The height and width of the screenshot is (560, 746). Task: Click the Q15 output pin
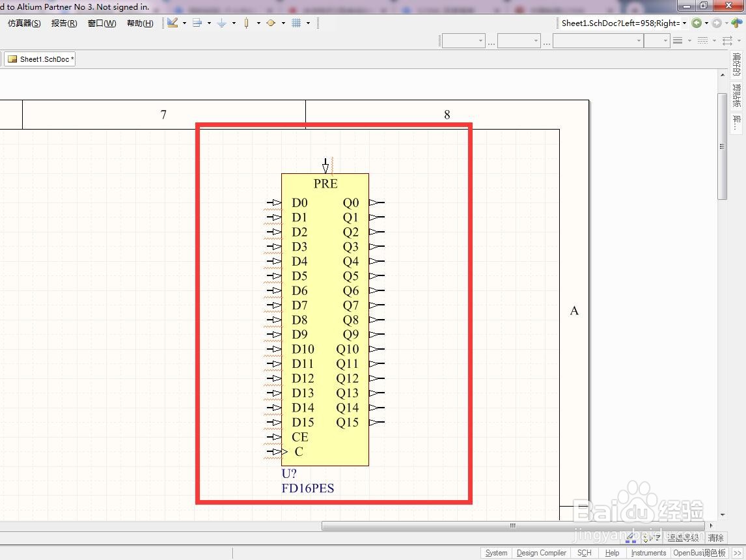[x=377, y=423]
